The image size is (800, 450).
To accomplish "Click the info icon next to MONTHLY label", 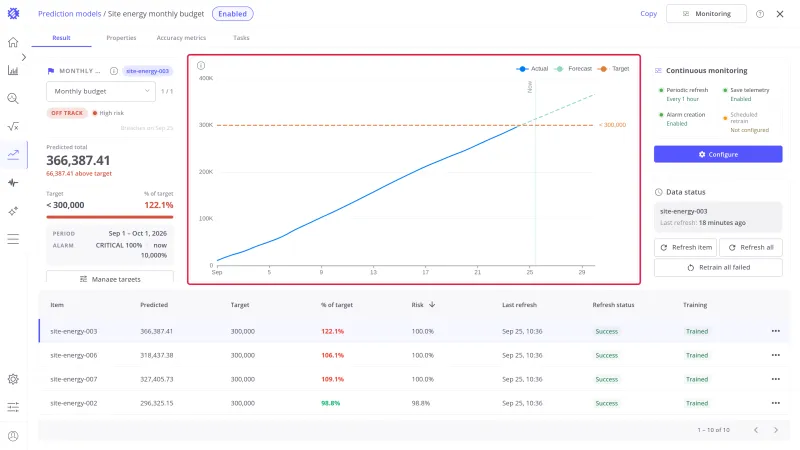I will click(114, 71).
